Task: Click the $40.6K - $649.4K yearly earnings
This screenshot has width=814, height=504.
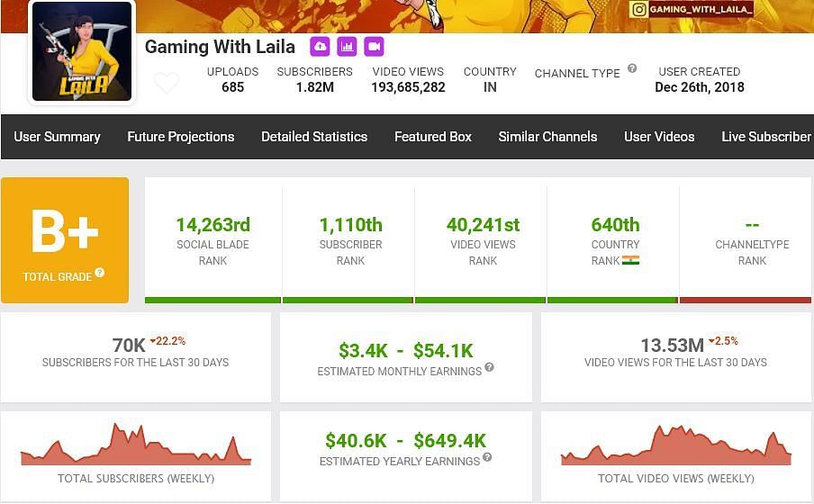Action: pos(405,441)
